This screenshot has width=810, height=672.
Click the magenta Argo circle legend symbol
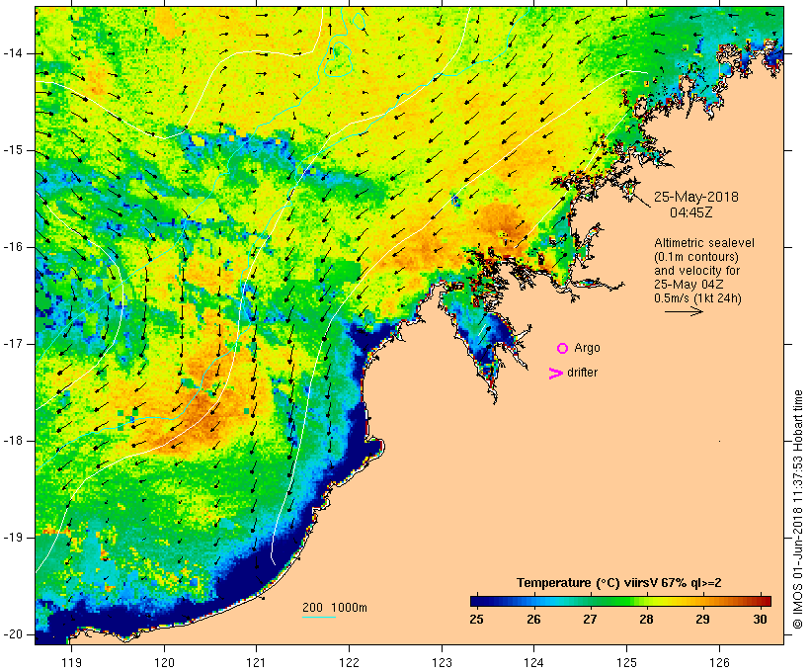(x=563, y=349)
